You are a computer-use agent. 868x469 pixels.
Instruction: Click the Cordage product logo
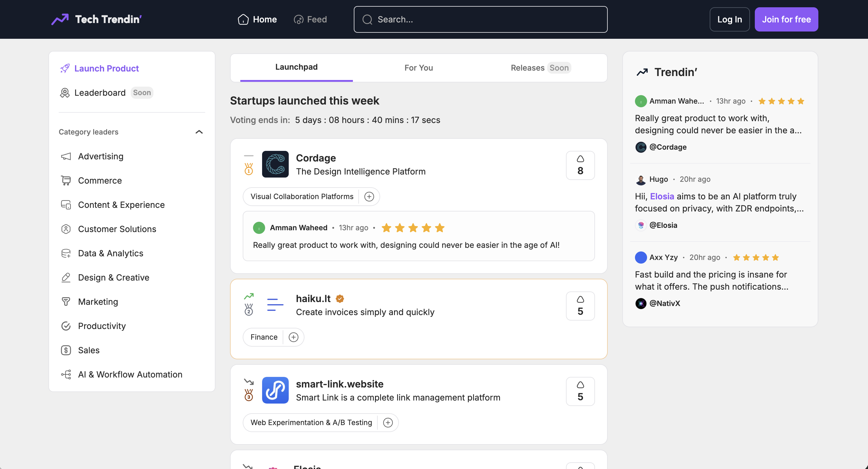275,164
